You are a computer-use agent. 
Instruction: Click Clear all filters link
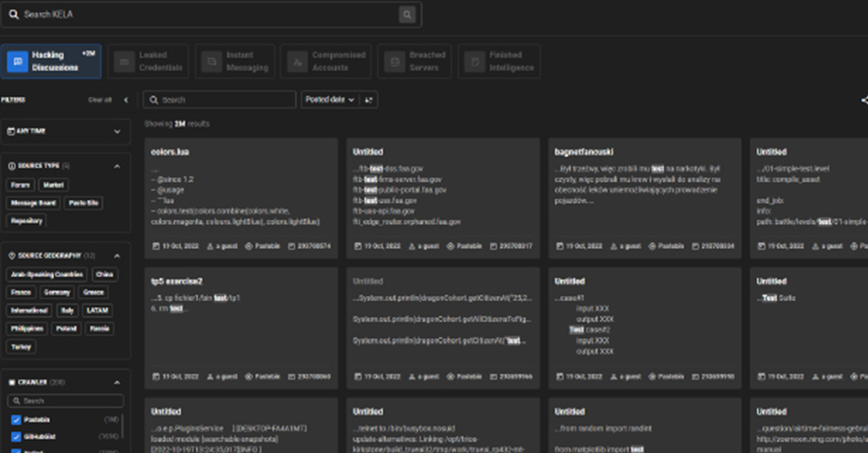click(100, 100)
